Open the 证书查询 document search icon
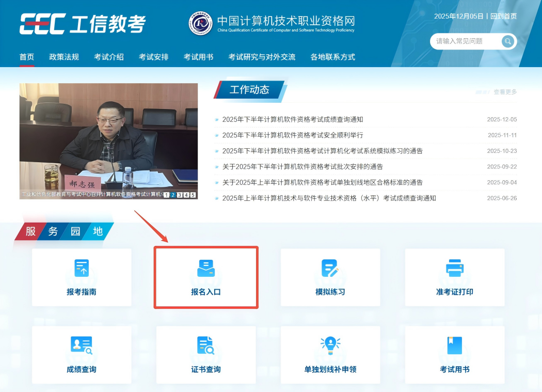 click(206, 346)
